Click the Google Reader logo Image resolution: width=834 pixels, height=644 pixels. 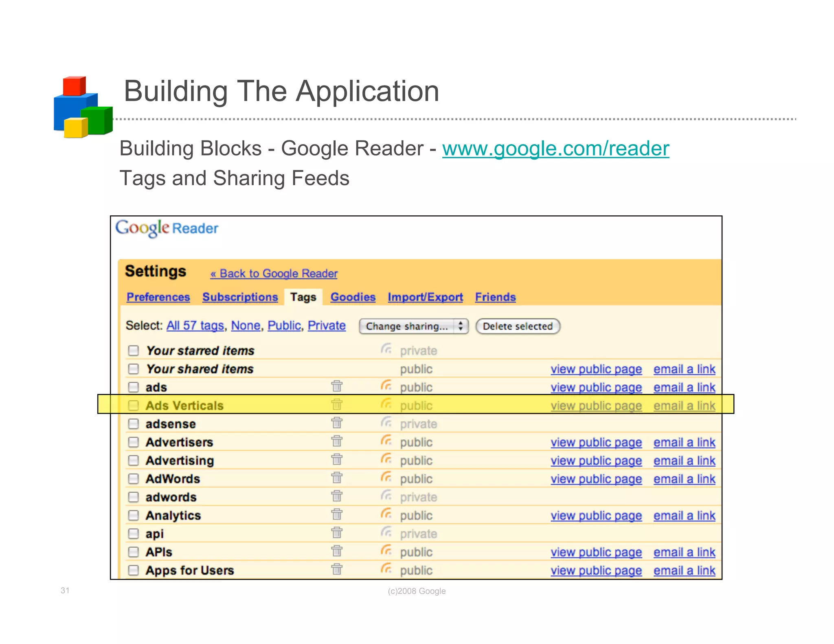(167, 228)
